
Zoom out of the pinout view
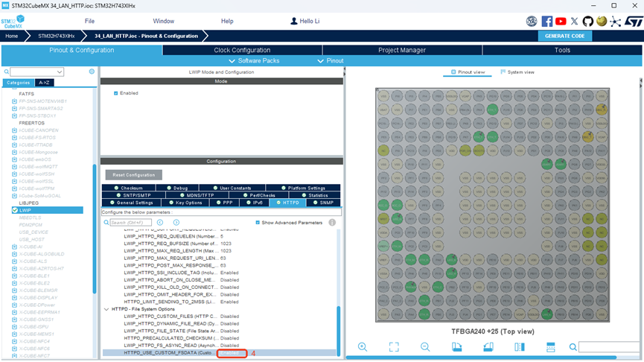(x=425, y=347)
